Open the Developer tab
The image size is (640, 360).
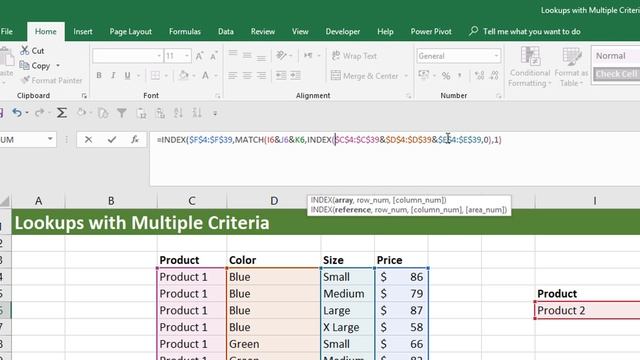(x=343, y=31)
